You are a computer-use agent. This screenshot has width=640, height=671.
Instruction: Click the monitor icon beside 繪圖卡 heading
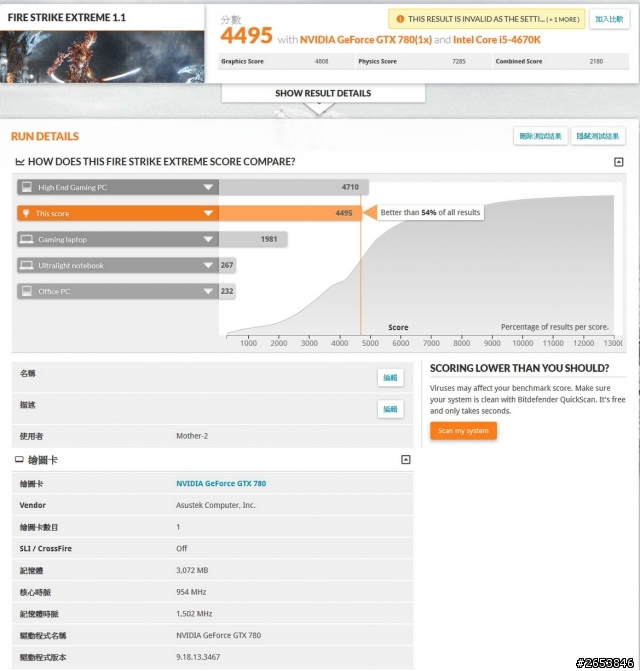pyautogui.click(x=19, y=460)
